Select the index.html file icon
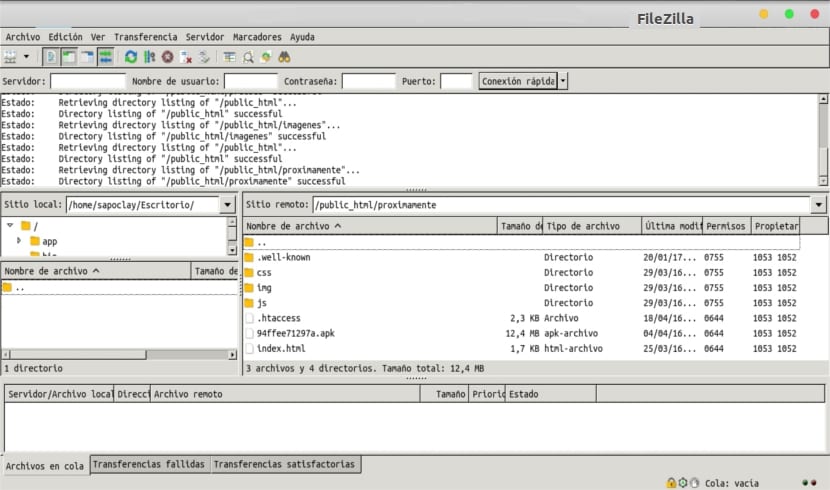The image size is (830, 490). tap(249, 349)
